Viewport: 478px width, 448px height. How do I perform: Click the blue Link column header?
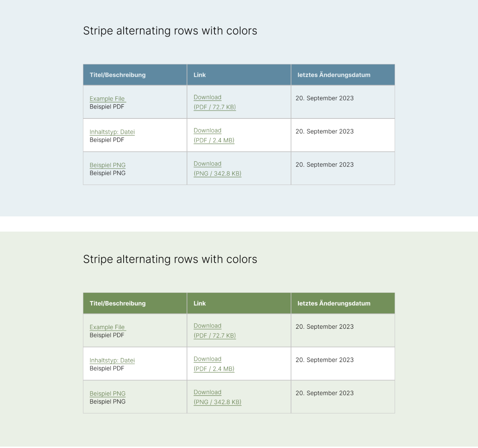click(x=200, y=75)
